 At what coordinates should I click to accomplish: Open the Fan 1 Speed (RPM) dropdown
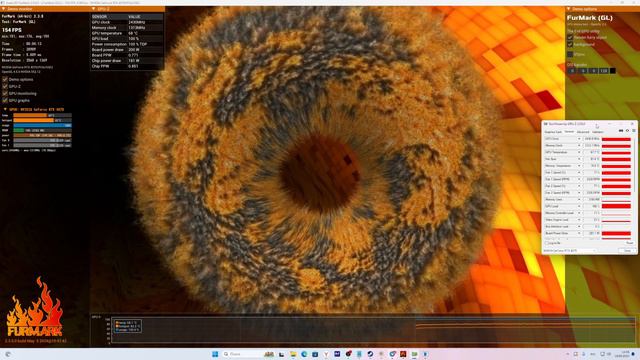coord(579,179)
